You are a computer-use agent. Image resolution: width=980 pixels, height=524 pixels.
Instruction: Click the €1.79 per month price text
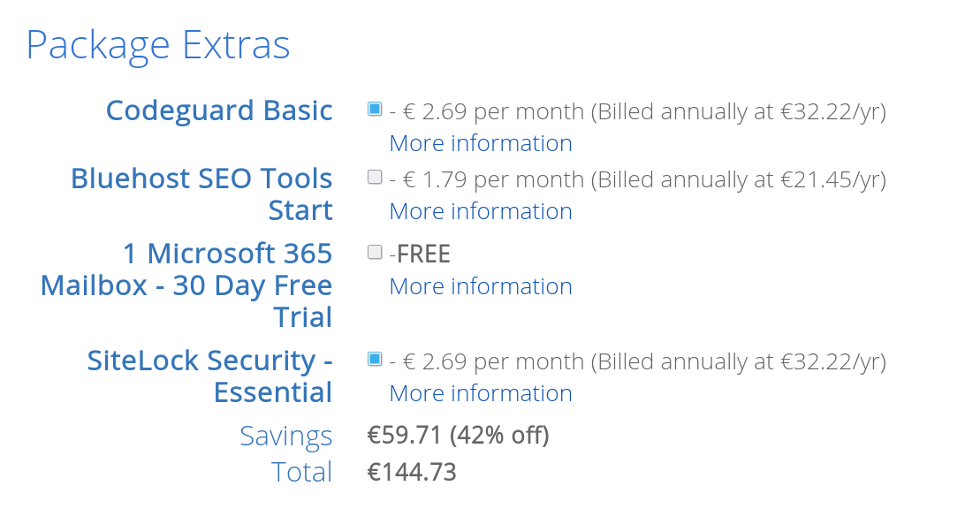pyautogui.click(x=494, y=179)
